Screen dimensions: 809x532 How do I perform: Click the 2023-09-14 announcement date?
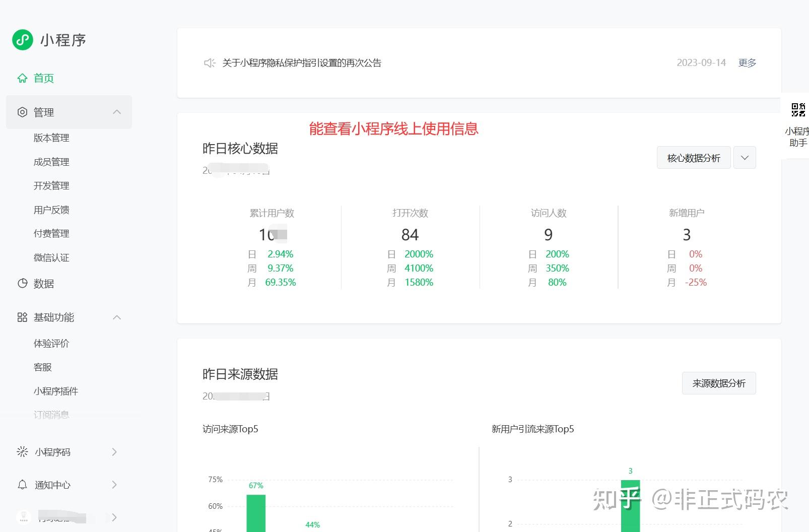tap(701, 63)
